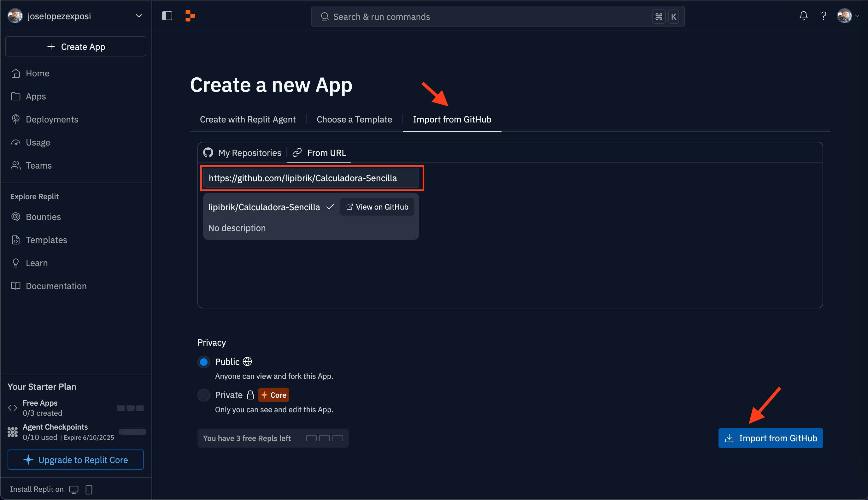868x500 pixels.
Task: Select the Private privacy option
Action: [x=204, y=395]
